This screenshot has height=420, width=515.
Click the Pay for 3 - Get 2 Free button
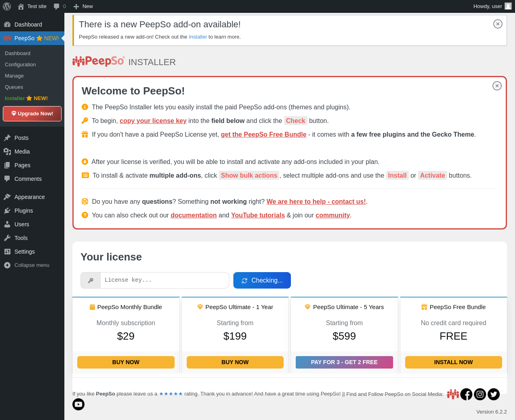[344, 362]
